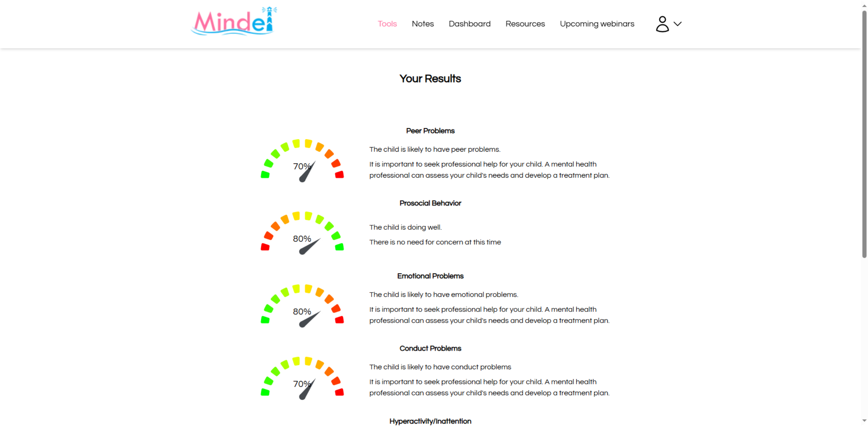This screenshot has width=868, height=427.
Task: Select the Dashboard menu item
Action: coord(470,24)
